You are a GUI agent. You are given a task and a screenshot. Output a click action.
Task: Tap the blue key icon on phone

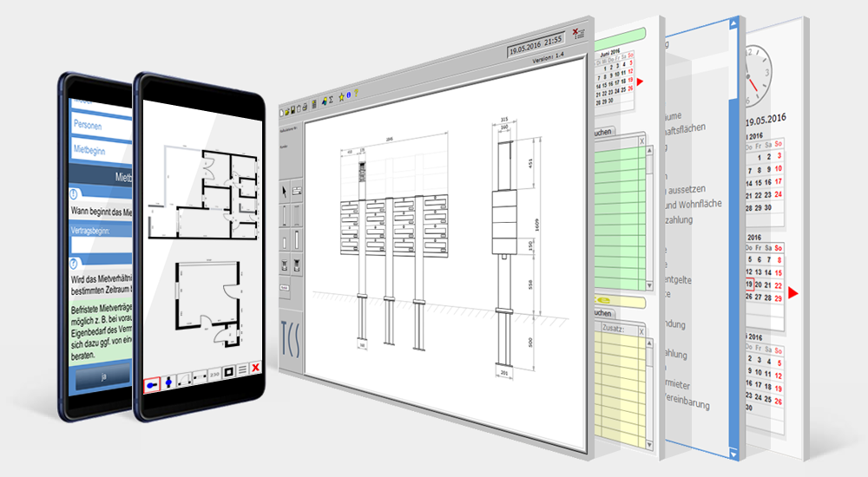coord(153,382)
